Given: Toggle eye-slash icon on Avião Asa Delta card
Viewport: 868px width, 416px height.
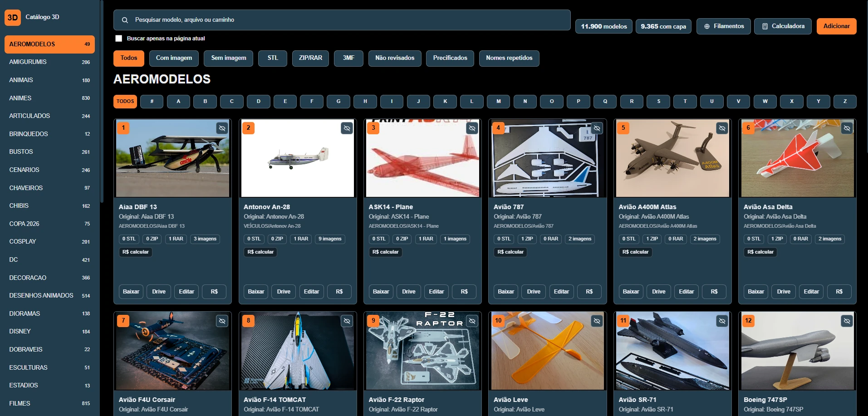Looking at the screenshot, I should (847, 128).
